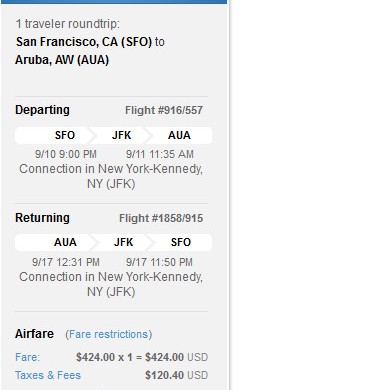The height and width of the screenshot is (390, 379).
Task: Open the Taxes & Fees link
Action: click(x=48, y=375)
